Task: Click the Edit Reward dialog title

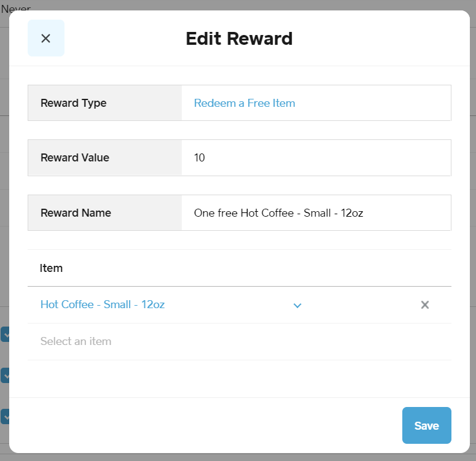Action: click(x=239, y=39)
